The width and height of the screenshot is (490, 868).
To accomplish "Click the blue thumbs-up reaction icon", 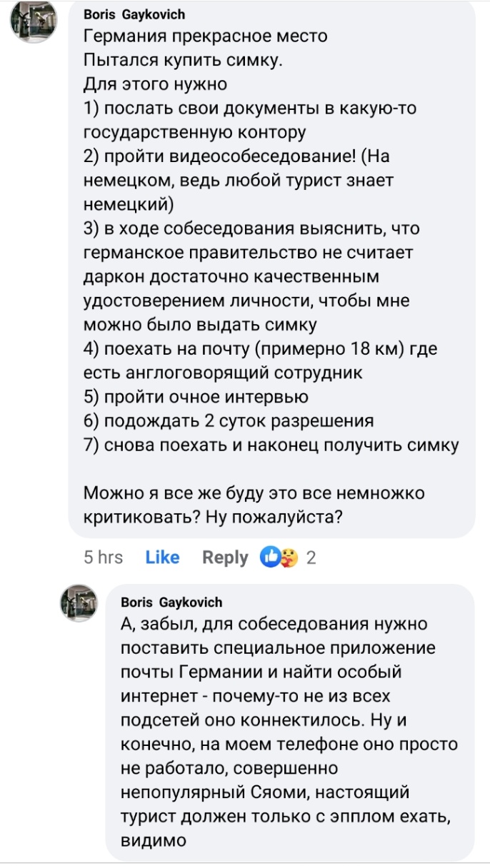I will click(271, 557).
